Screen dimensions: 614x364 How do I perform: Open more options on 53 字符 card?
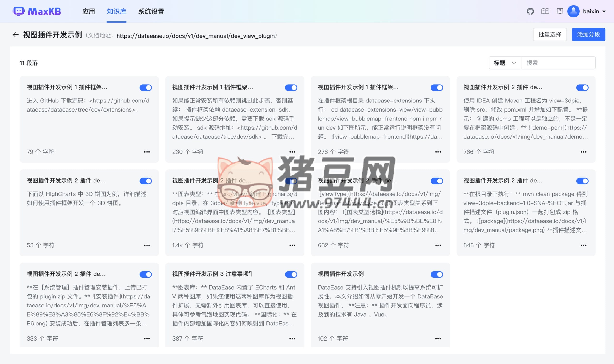147,245
